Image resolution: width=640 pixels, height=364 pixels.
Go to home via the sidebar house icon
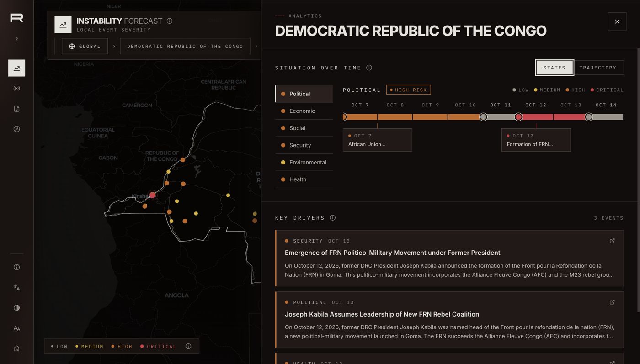pos(16,348)
